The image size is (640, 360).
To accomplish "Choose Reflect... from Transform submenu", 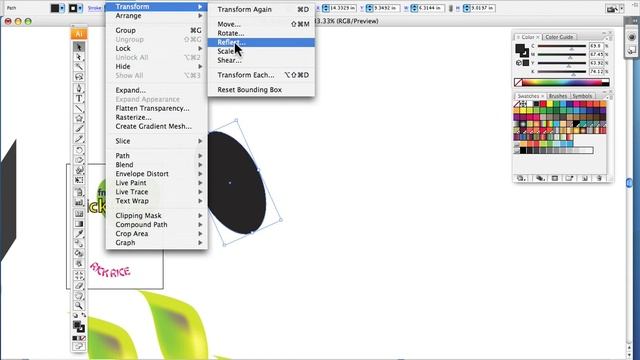I will (x=261, y=42).
